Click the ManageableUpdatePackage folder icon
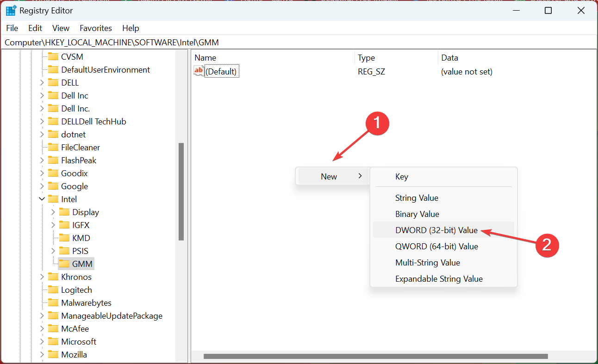Viewport: 598px width, 364px height. [53, 316]
